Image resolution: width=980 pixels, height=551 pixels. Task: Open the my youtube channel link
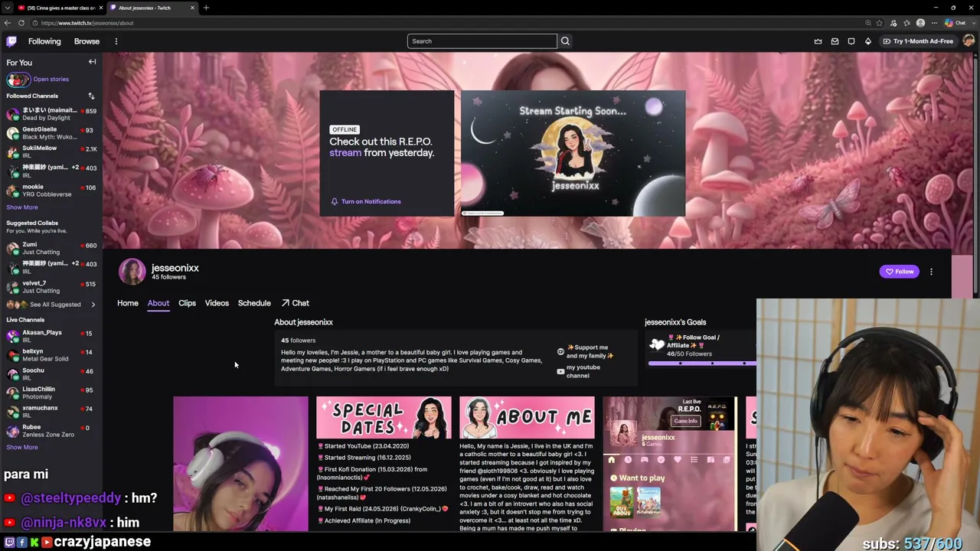(583, 371)
